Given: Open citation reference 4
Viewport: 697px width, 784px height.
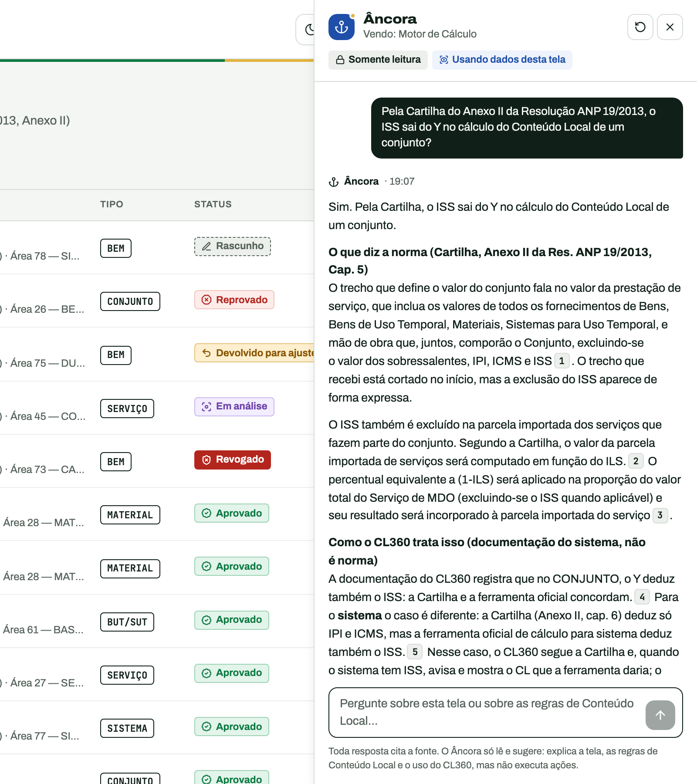Looking at the screenshot, I should (x=642, y=597).
